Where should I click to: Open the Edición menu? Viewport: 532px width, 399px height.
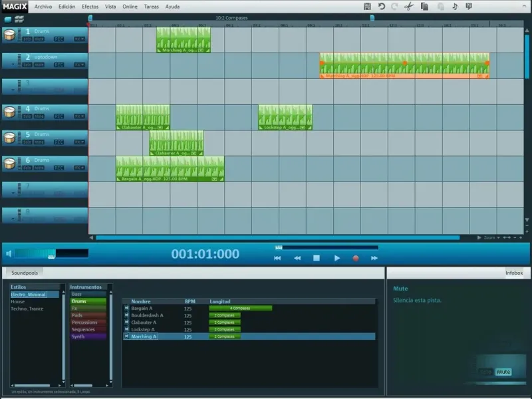66,7
